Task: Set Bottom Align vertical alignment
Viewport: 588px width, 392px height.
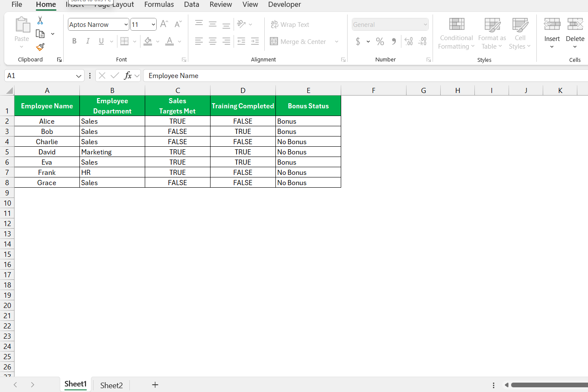Action: click(x=226, y=25)
